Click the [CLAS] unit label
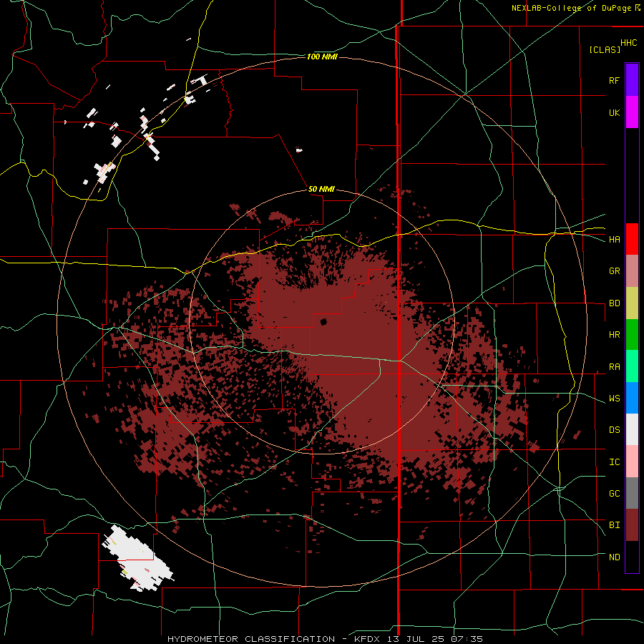Viewport: 644px width, 644px height. pos(605,49)
